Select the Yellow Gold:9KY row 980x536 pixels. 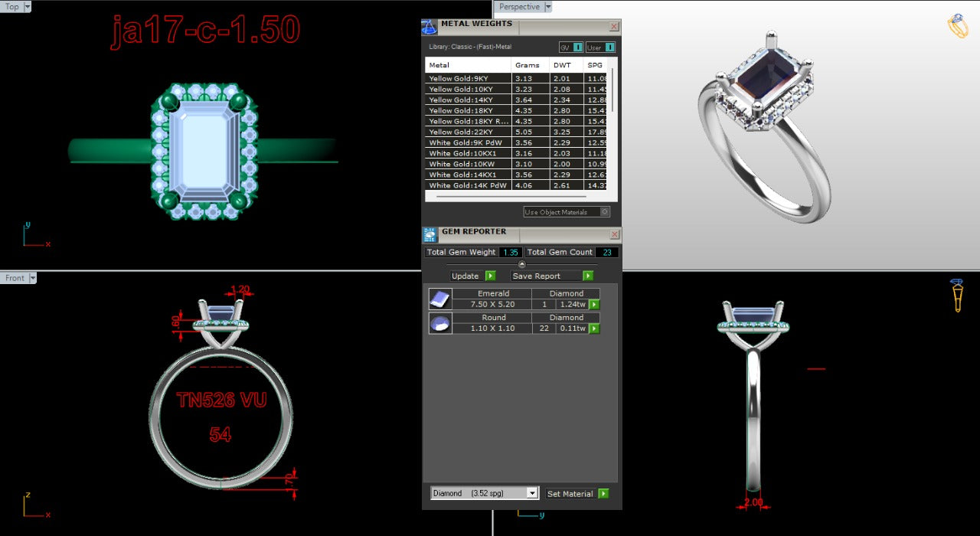(x=516, y=78)
